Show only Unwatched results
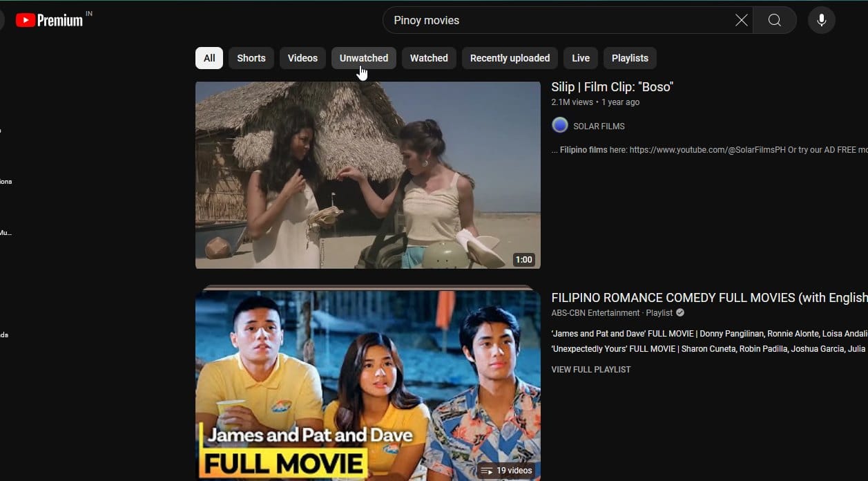Image resolution: width=868 pixels, height=481 pixels. click(364, 58)
